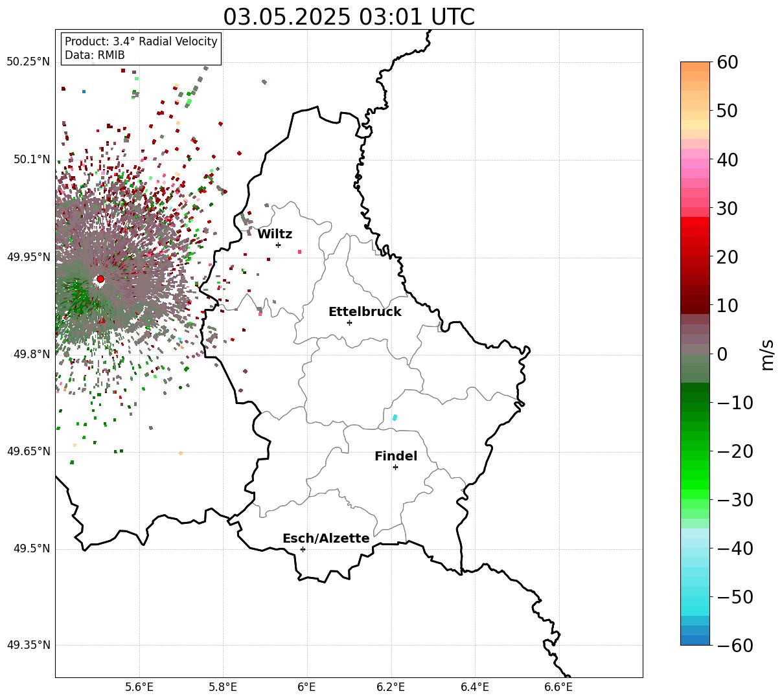Click the 49.95°N latitude tick label
782x700 pixels.
click(28, 257)
